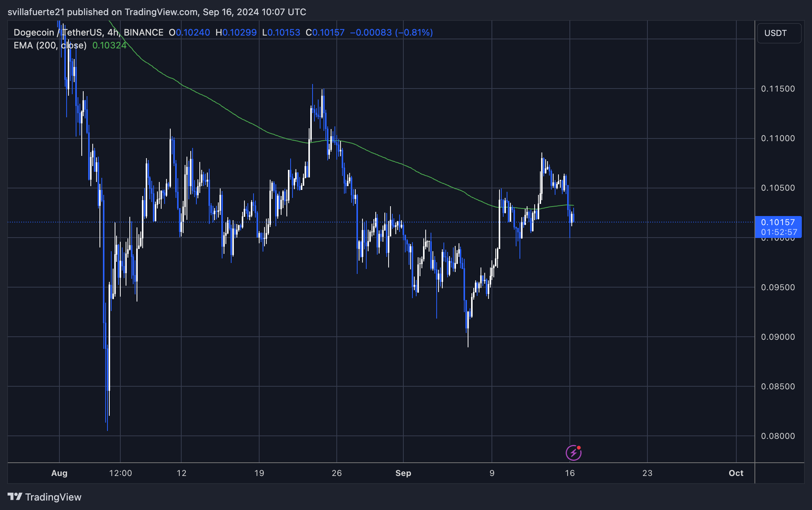Click the 19 date label on time axis
The image size is (812, 510).
(x=259, y=473)
